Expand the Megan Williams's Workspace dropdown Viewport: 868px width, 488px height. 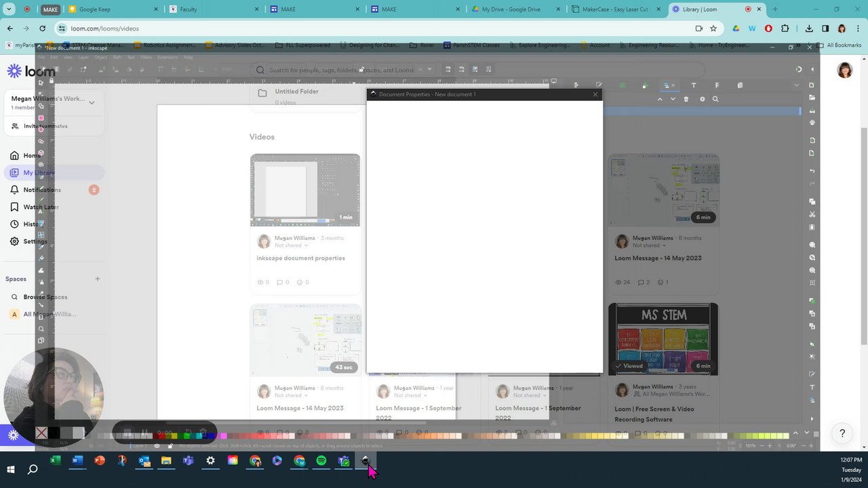(x=92, y=102)
